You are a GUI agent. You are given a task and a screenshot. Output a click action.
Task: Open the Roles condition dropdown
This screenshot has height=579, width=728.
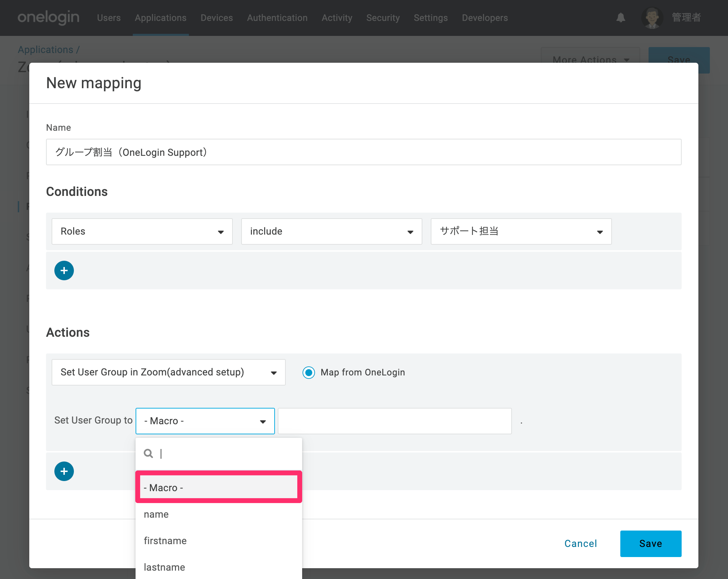coord(142,231)
